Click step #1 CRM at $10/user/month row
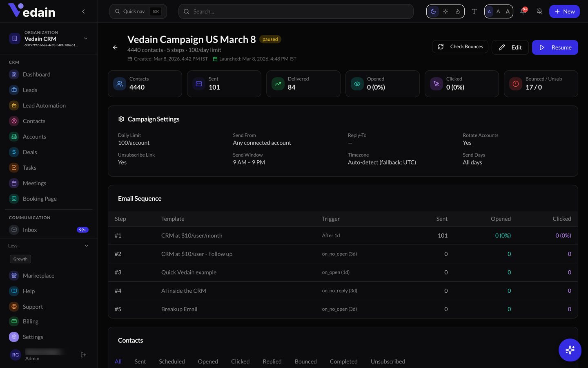588x368 pixels. (x=343, y=236)
